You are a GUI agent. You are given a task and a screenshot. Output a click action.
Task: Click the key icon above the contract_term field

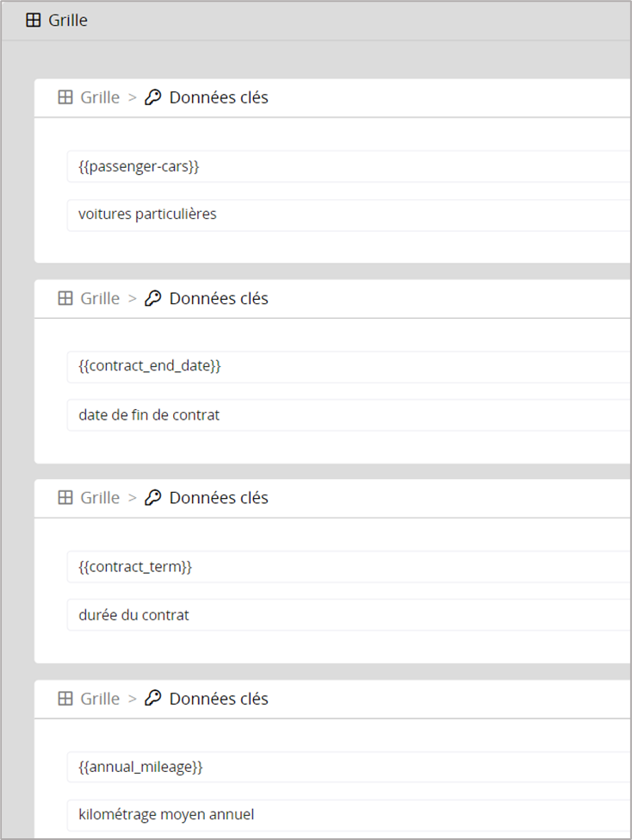click(x=153, y=497)
